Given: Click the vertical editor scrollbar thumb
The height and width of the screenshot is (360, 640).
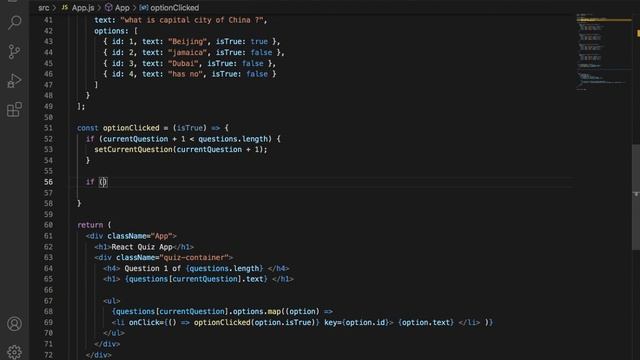Looking at the screenshot, I should [x=636, y=197].
